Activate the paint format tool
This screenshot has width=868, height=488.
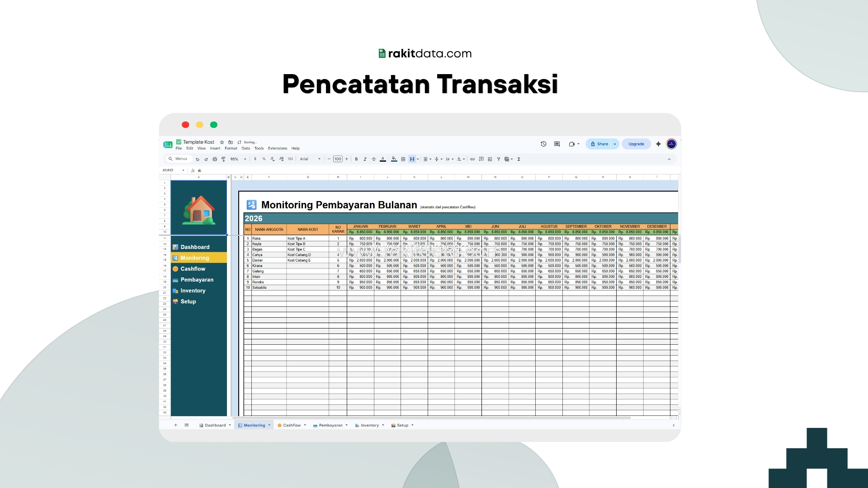pyautogui.click(x=223, y=159)
